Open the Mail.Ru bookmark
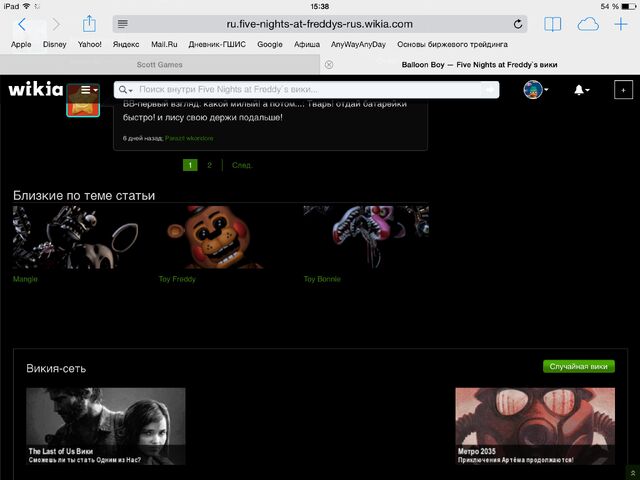The width and height of the screenshot is (640, 480). click(164, 44)
